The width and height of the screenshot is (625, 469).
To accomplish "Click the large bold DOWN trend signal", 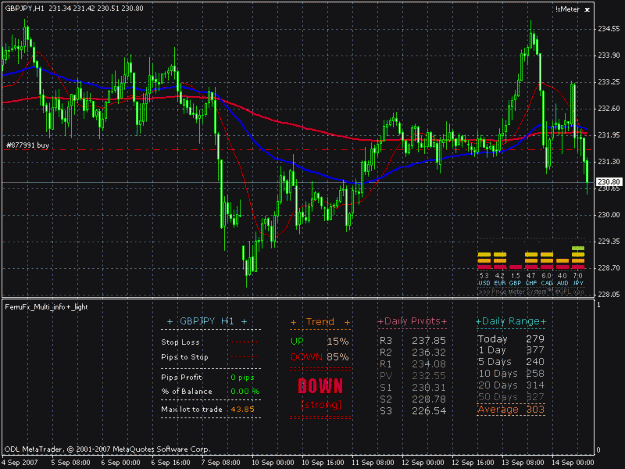I will click(320, 386).
